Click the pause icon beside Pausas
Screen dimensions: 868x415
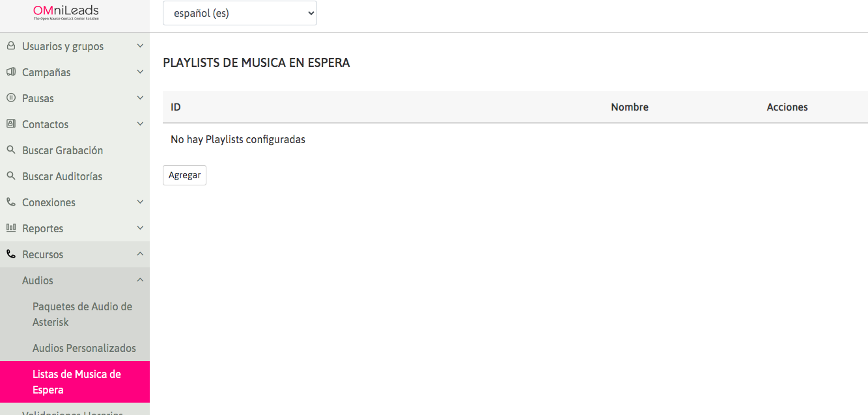point(11,98)
